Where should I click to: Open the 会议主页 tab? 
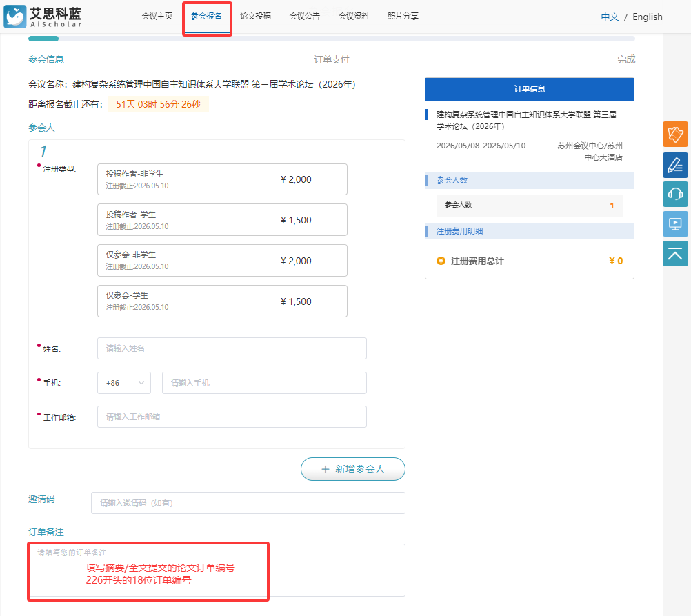157,16
